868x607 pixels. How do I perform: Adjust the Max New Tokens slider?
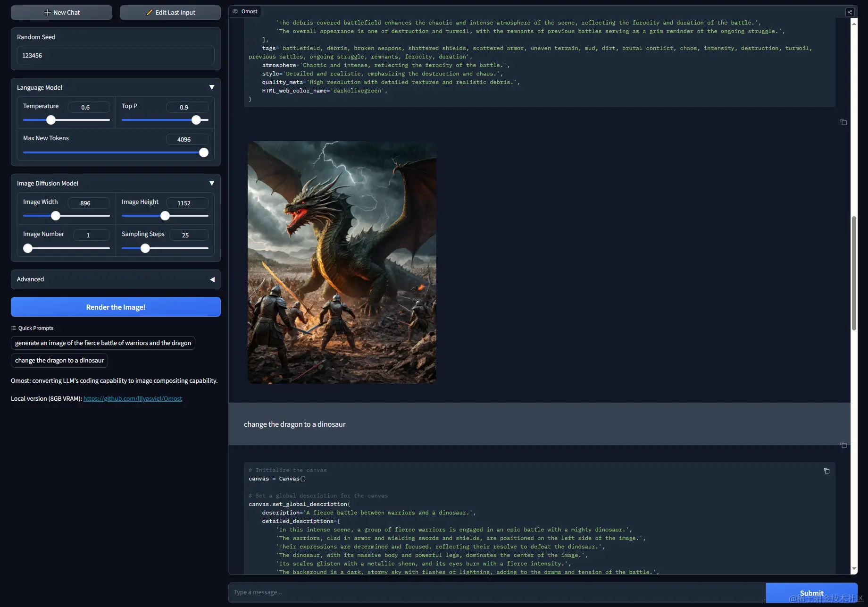coord(204,152)
